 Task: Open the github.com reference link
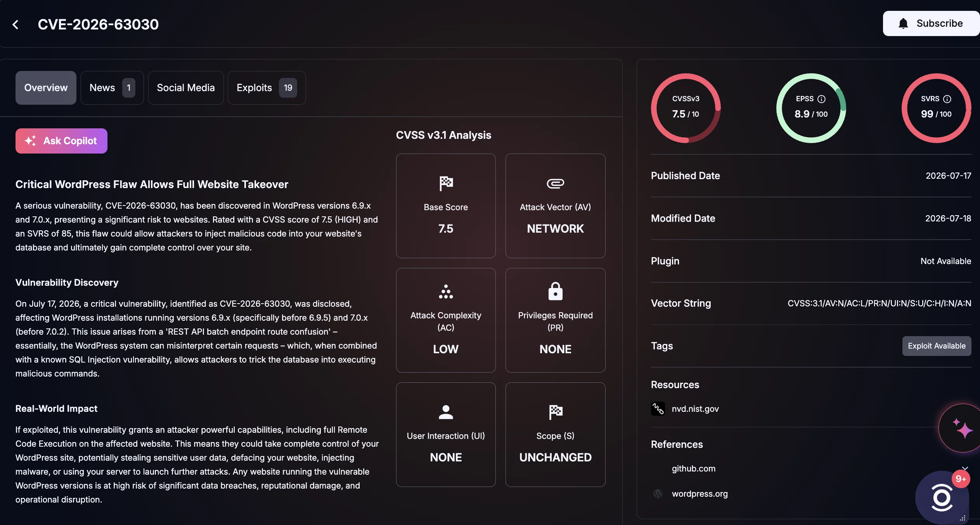pyautogui.click(x=693, y=468)
